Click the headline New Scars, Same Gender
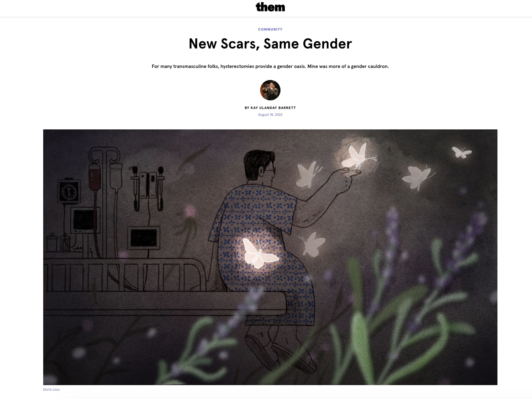Screen dimensions: 532x399 coord(270,44)
